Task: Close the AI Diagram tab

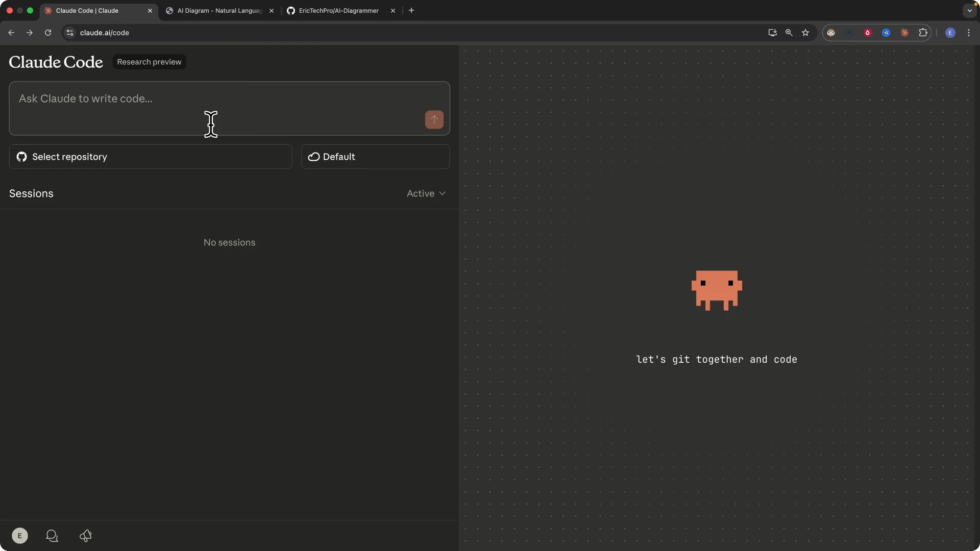Action: (272, 11)
